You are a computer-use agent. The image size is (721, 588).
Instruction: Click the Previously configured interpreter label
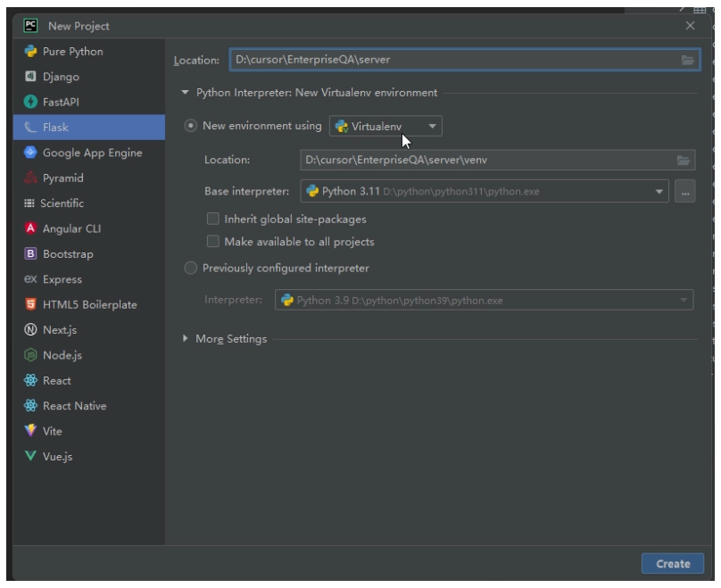click(x=286, y=268)
